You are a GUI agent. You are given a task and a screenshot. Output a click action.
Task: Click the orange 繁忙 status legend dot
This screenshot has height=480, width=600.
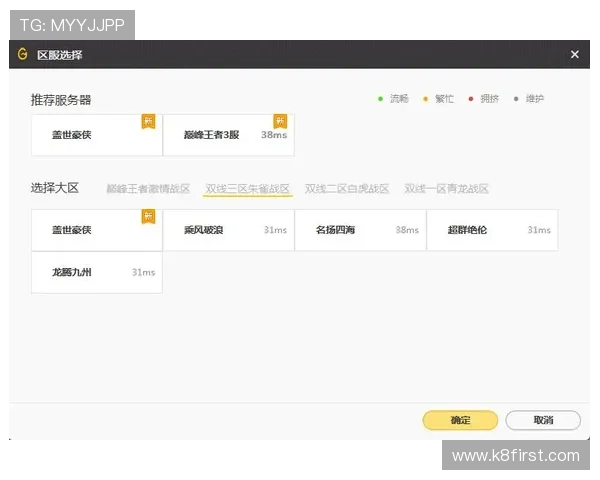425,99
